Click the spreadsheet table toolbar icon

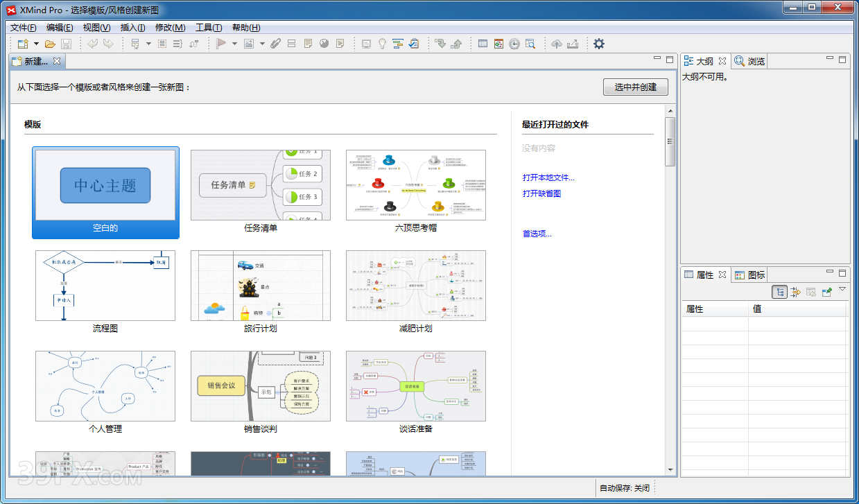pyautogui.click(x=483, y=44)
